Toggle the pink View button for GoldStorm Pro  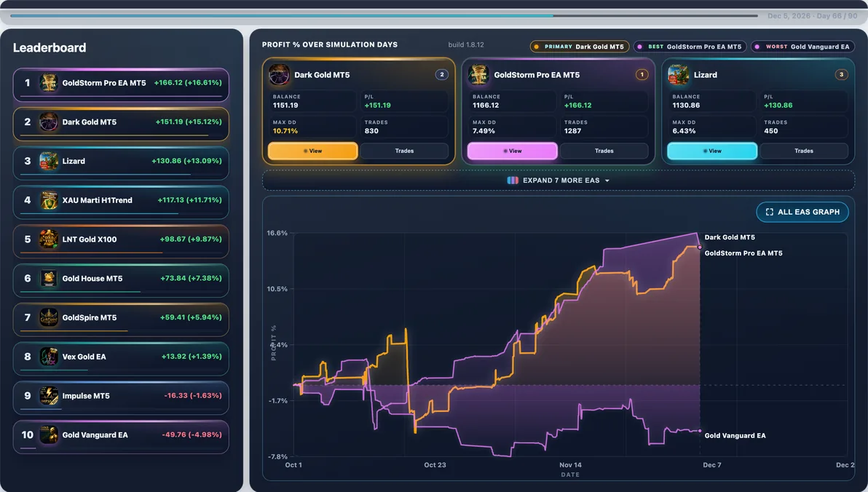(x=513, y=151)
